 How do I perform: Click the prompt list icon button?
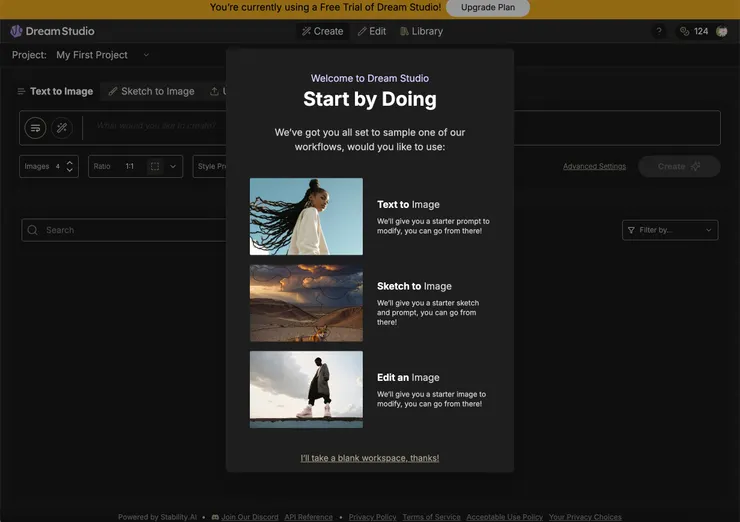[x=35, y=128]
